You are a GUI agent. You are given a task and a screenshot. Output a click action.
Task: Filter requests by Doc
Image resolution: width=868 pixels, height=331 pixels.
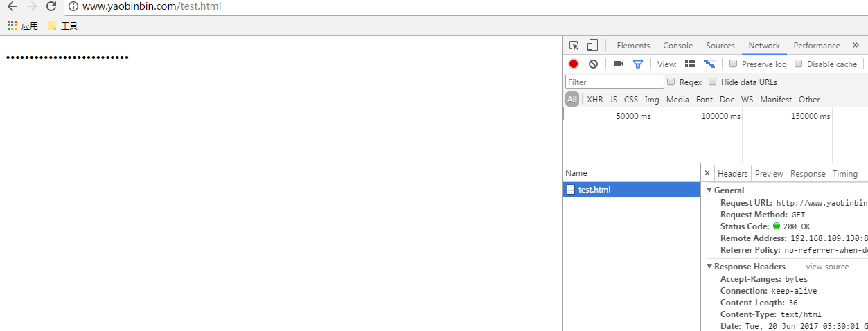(727, 100)
